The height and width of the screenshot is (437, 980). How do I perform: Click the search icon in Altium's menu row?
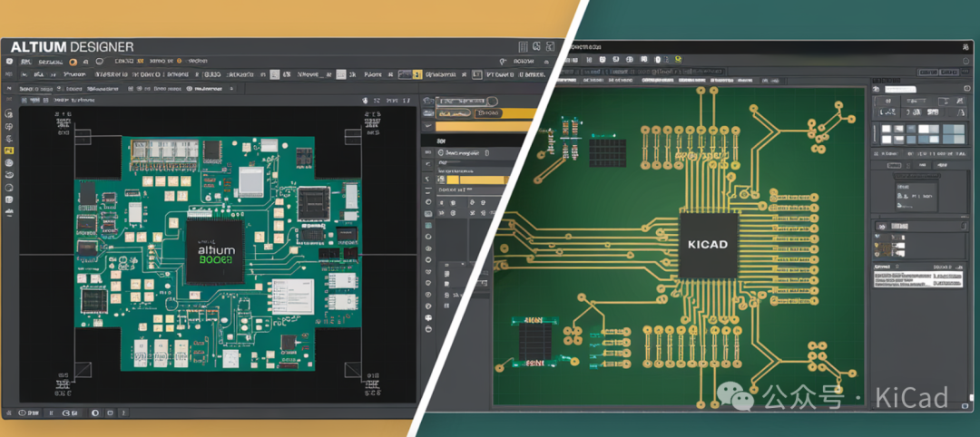point(503,62)
